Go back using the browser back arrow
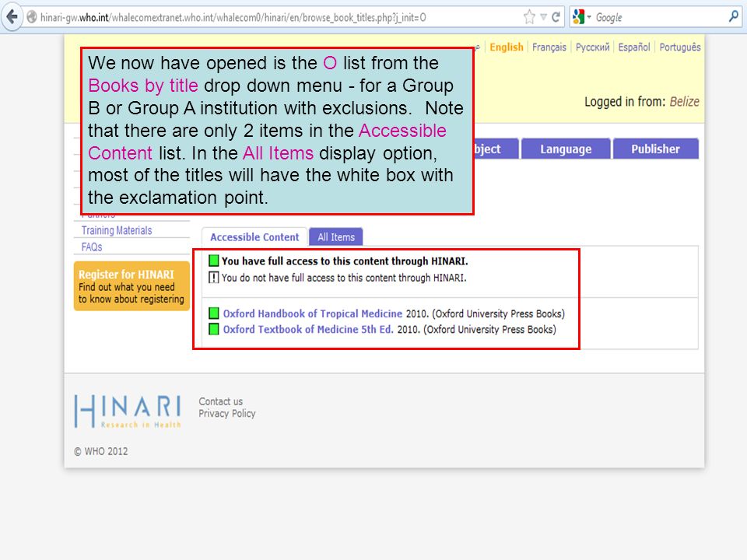Image resolution: width=747 pixels, height=560 pixels. 12,17
